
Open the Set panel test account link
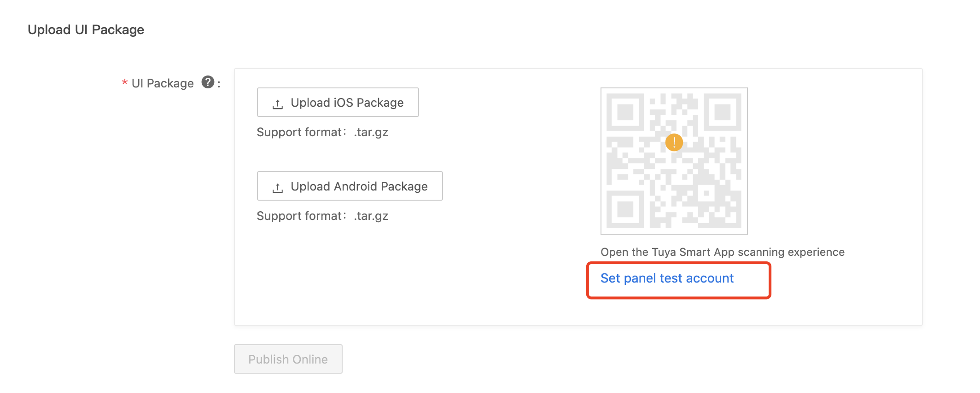[x=667, y=278]
